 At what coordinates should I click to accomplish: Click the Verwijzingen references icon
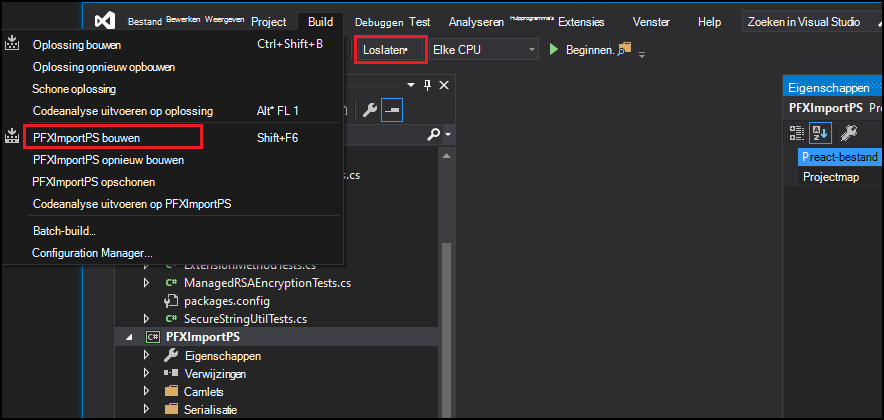pos(171,373)
